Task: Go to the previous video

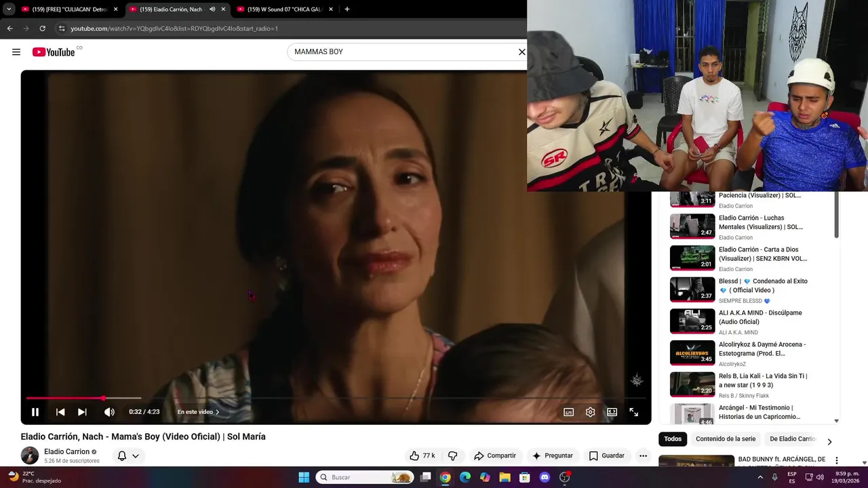Action: click(60, 412)
